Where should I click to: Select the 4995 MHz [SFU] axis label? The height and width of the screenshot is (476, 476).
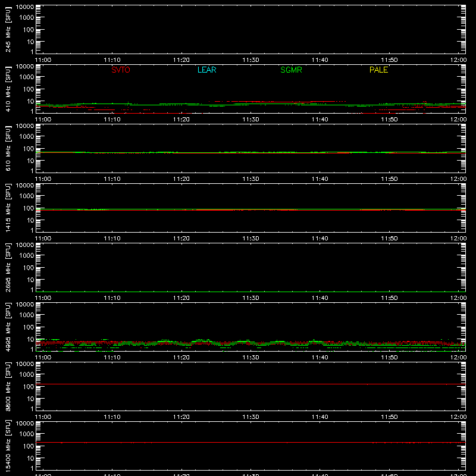tap(8, 327)
